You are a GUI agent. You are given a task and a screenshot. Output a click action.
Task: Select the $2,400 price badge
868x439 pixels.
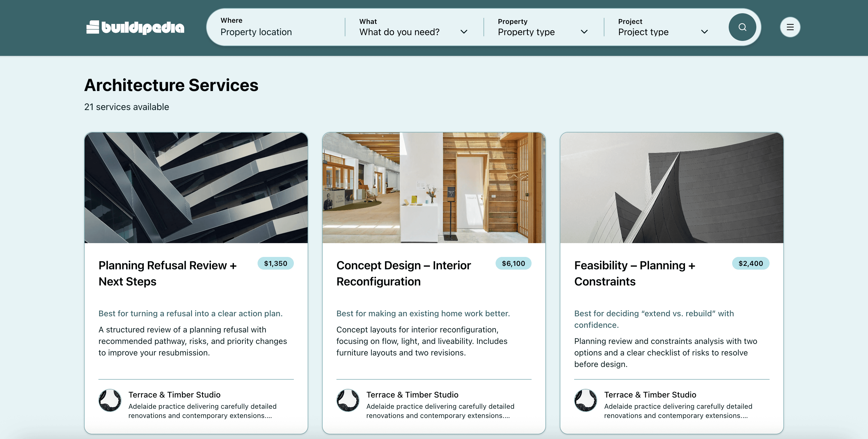click(x=750, y=263)
